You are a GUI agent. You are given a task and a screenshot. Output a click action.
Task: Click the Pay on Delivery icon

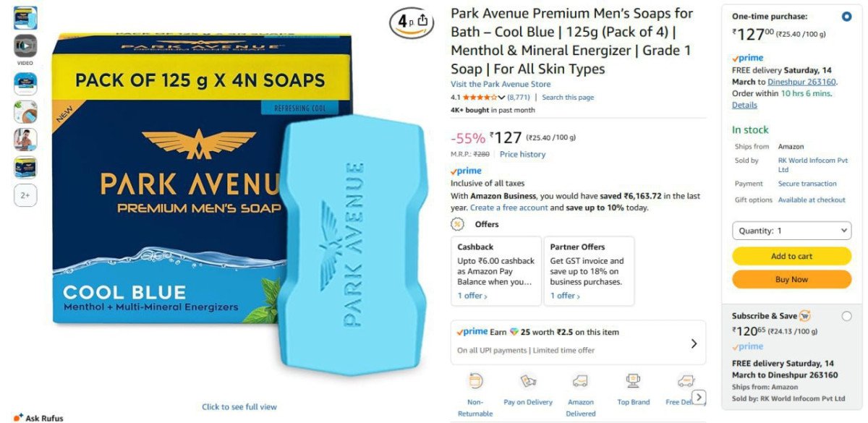(528, 381)
